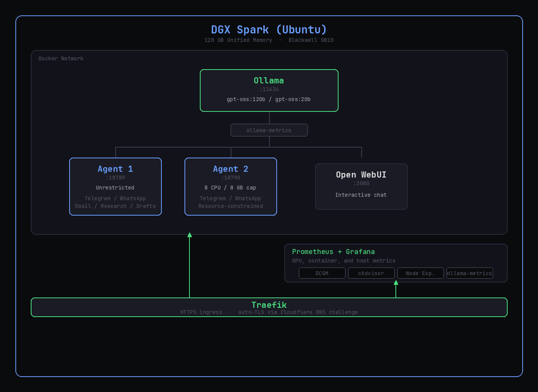
Task: Click the Docker Network label
Action: (61, 58)
